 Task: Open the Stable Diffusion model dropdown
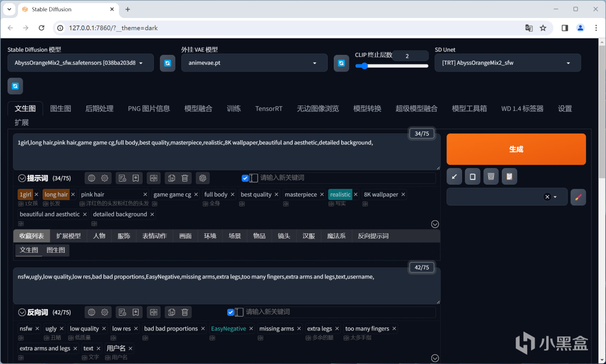tap(80, 63)
